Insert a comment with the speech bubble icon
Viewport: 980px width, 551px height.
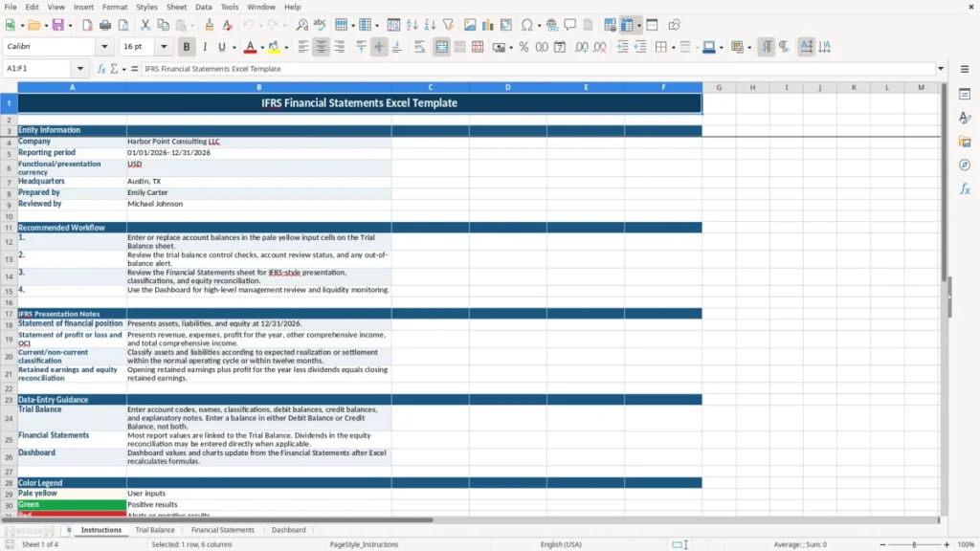coord(570,25)
